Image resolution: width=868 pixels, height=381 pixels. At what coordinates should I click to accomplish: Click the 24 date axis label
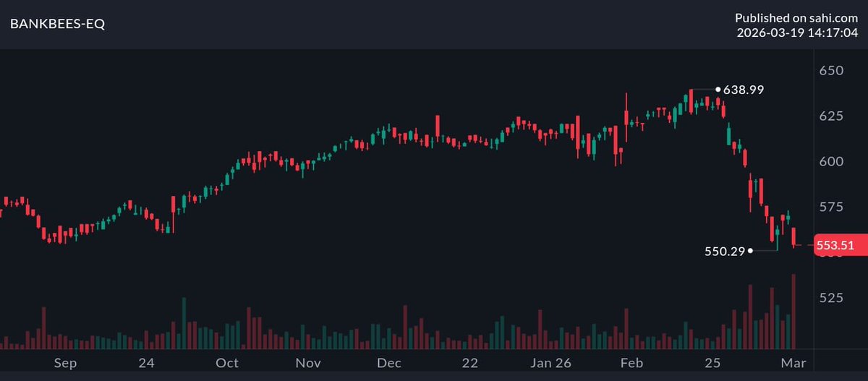point(146,362)
